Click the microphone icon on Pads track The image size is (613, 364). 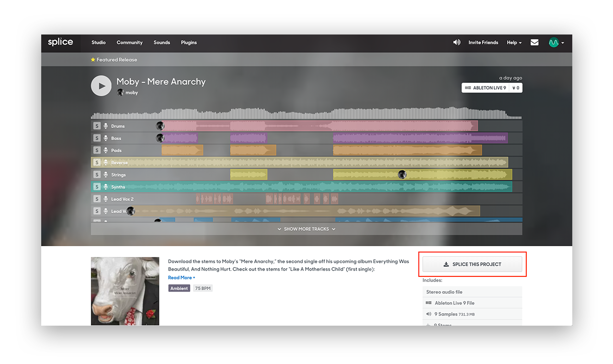[x=106, y=150]
